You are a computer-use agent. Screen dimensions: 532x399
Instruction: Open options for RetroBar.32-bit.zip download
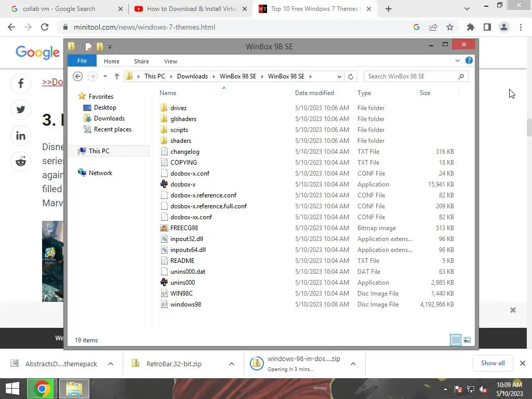pos(232,364)
